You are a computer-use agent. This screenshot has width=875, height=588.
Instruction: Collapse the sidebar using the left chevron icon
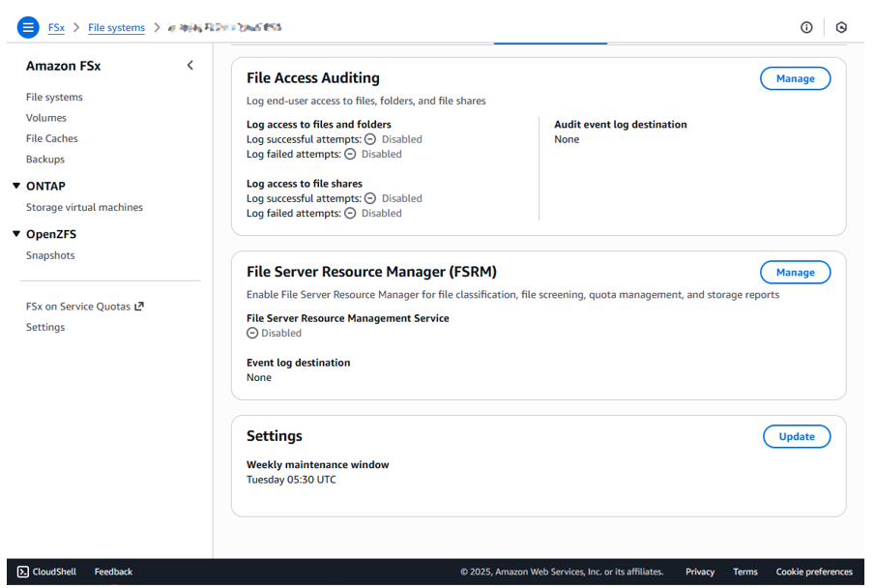[190, 65]
